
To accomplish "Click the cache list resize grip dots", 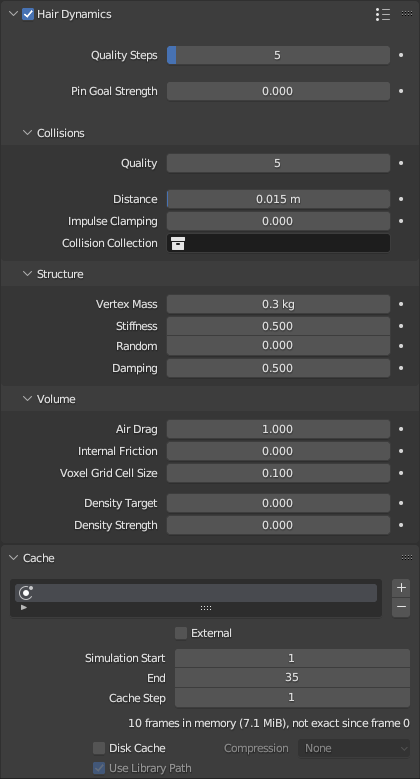I will pyautogui.click(x=206, y=608).
